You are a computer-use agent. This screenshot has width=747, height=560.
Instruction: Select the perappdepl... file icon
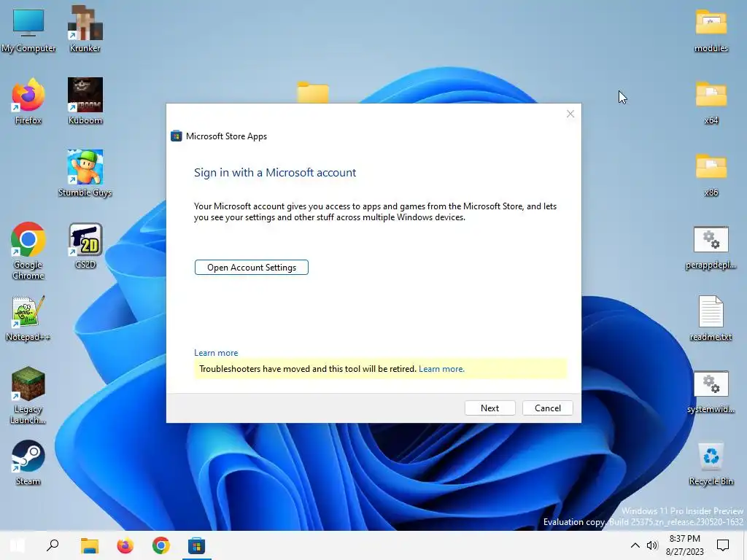click(711, 248)
